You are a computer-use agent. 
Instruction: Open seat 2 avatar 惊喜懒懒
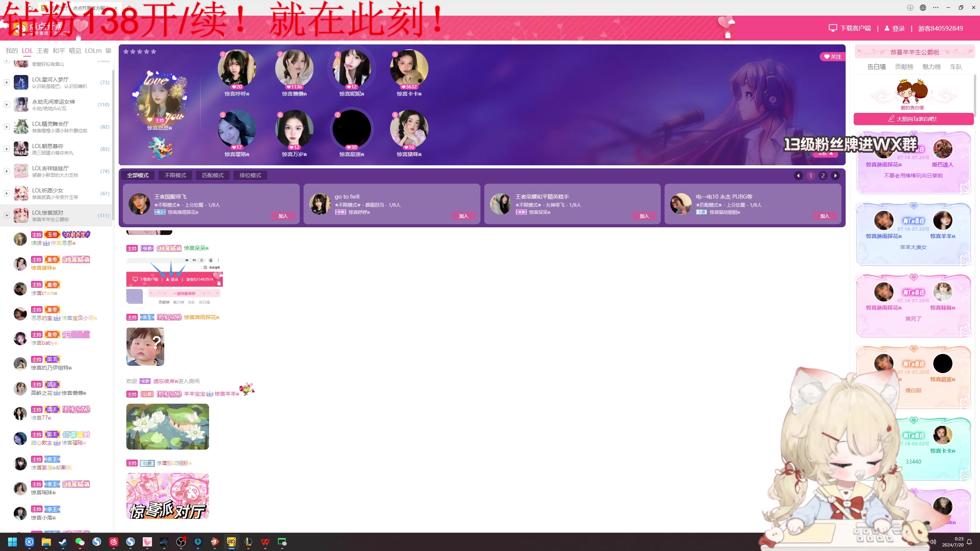[x=294, y=69]
